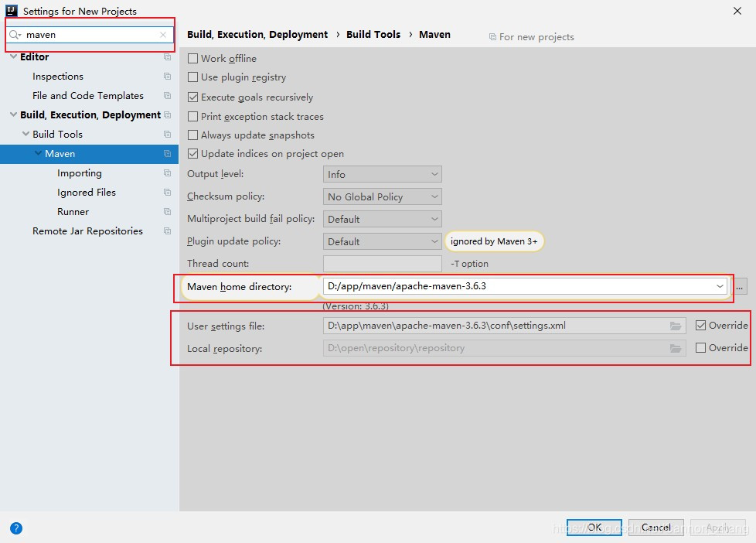Click 'Maven' at the breadcrumb end
Image resolution: width=756 pixels, height=543 pixels.
434,34
